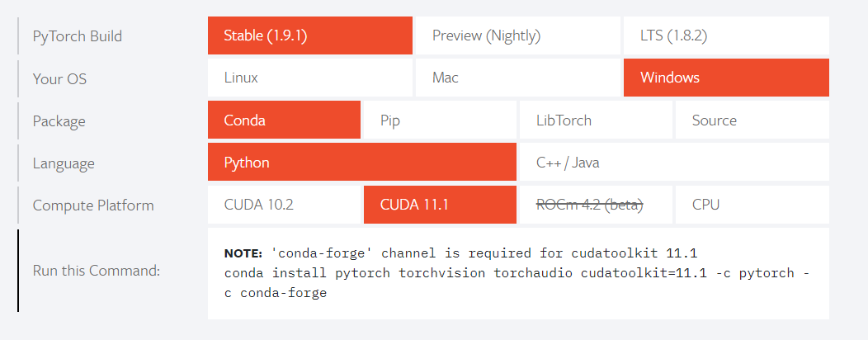Select CPU compute platform

pyautogui.click(x=751, y=205)
